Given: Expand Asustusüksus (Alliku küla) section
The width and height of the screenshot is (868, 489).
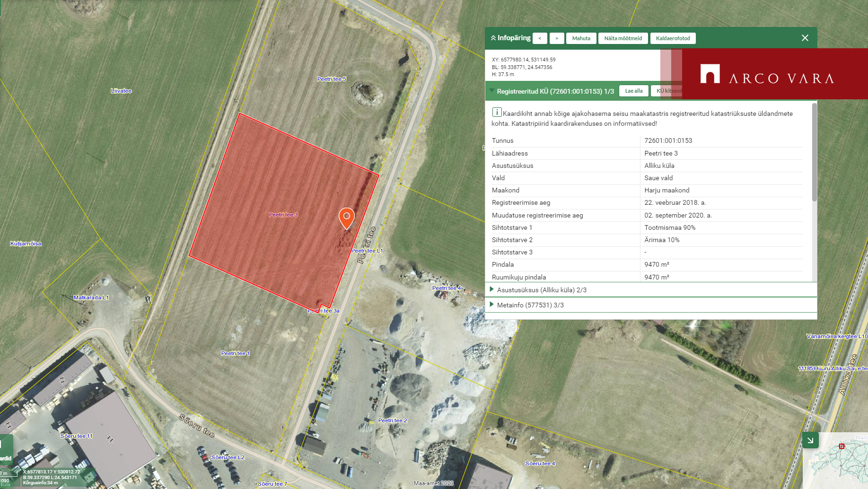Looking at the screenshot, I should pyautogui.click(x=491, y=289).
